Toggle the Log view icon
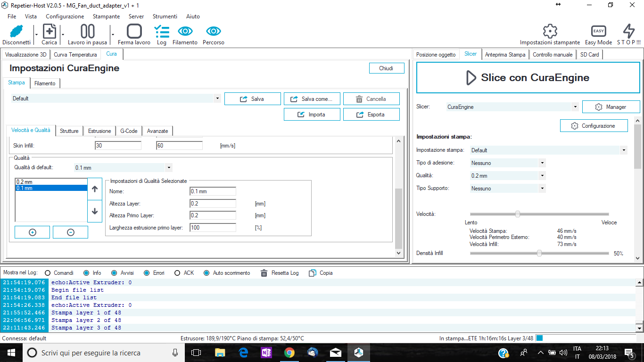 click(x=162, y=32)
